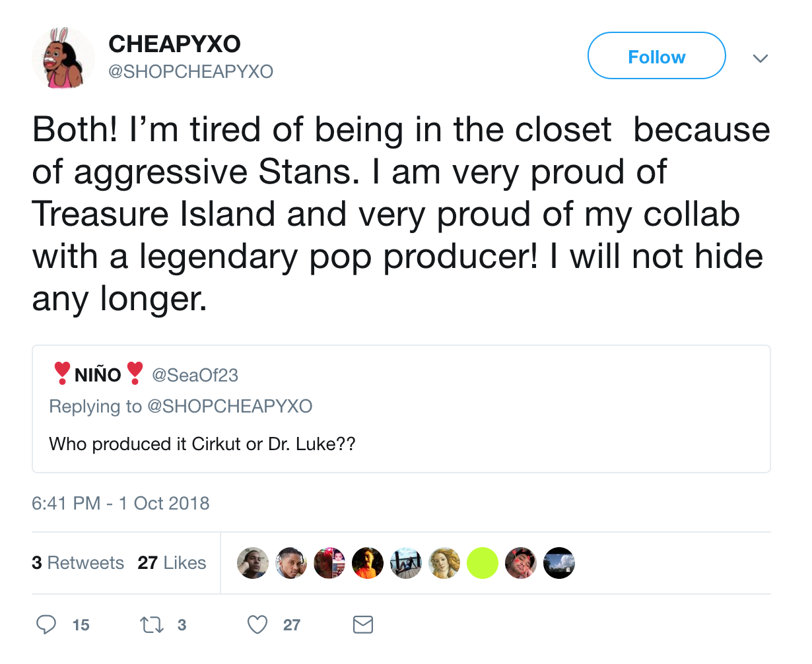
Task: Click the @SeaOf23 username
Action: tap(195, 375)
